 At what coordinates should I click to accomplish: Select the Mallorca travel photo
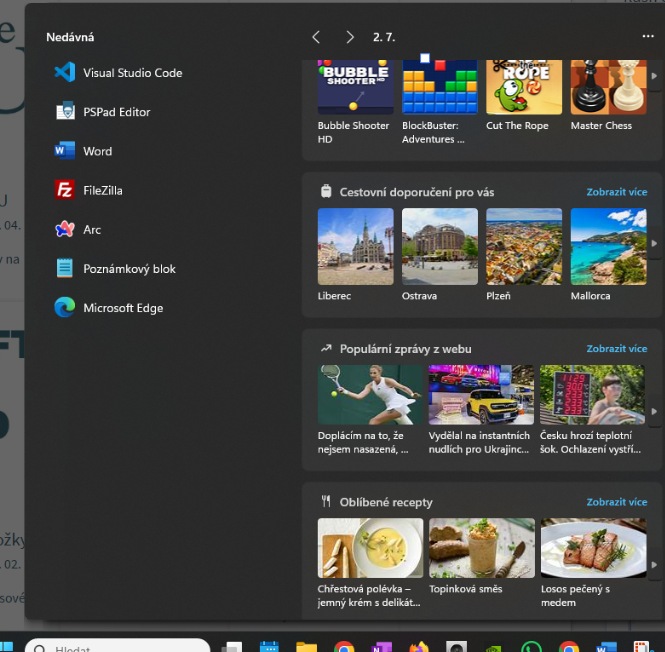609,246
